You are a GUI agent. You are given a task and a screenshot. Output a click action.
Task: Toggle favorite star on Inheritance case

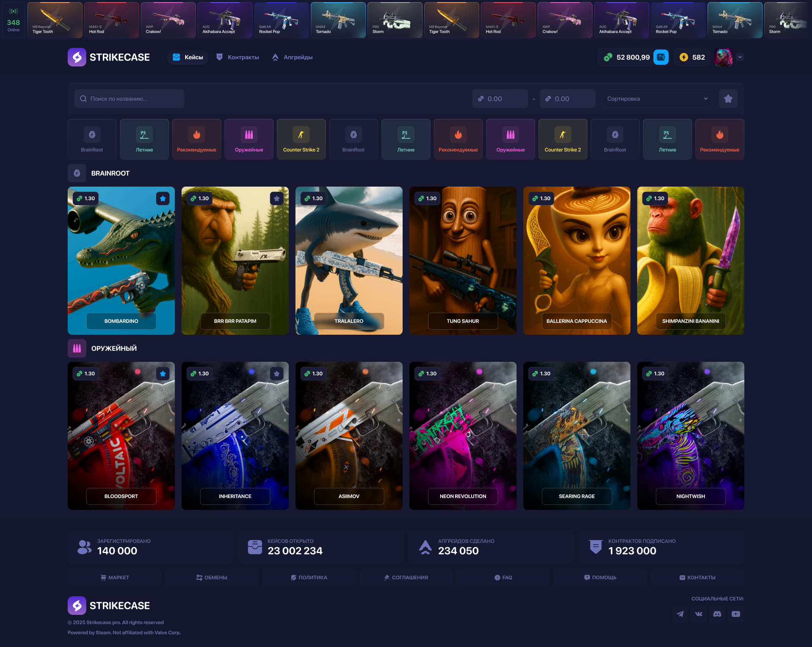point(277,374)
